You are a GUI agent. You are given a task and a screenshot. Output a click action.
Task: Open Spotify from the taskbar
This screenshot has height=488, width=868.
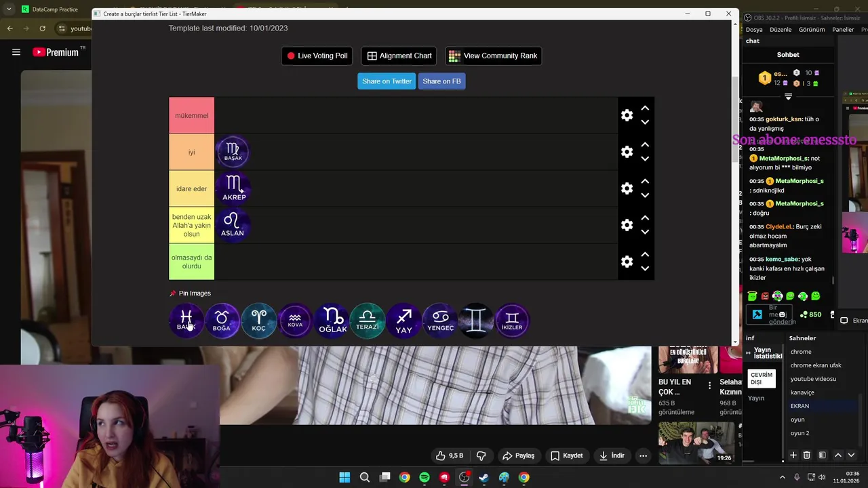[x=425, y=477]
